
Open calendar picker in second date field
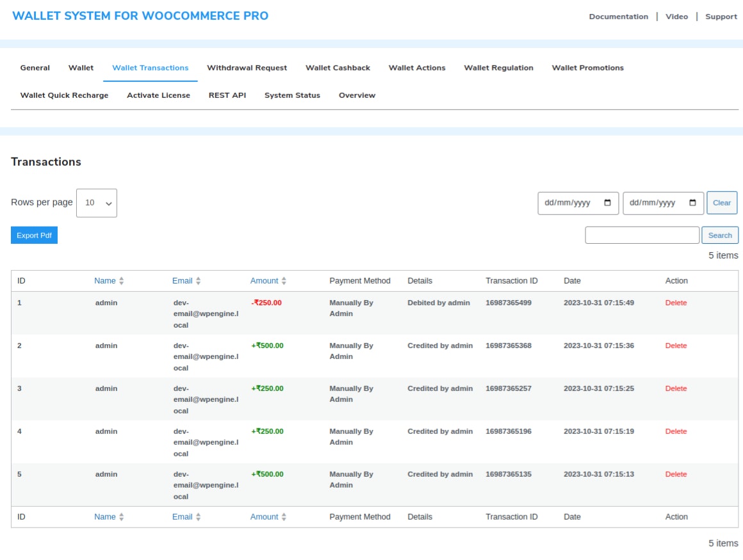point(692,203)
